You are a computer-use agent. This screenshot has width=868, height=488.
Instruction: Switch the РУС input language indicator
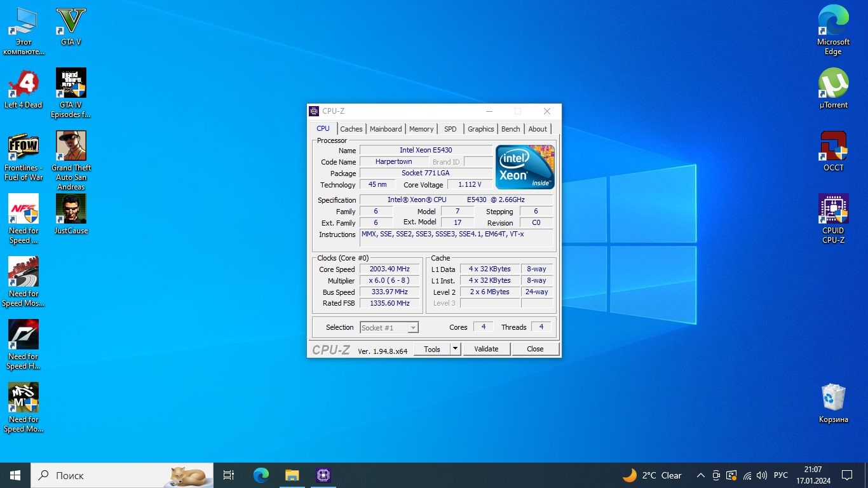[781, 475]
